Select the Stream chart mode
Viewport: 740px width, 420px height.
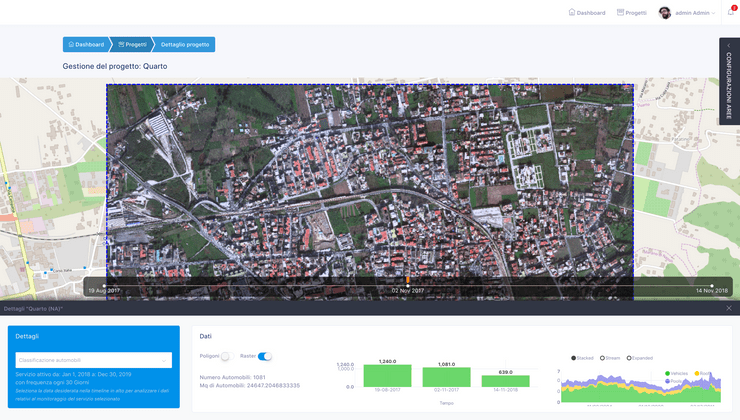point(610,358)
